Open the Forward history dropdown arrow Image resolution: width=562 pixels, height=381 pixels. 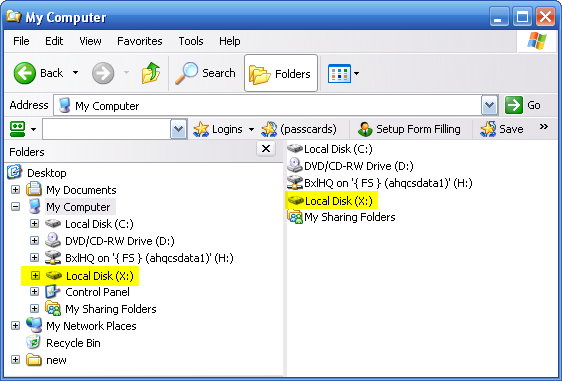(126, 72)
